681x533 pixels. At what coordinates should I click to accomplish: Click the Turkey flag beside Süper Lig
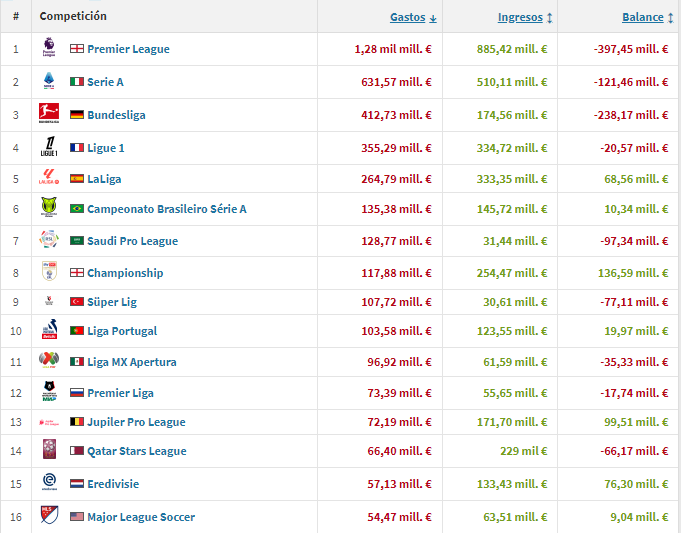pos(77,301)
